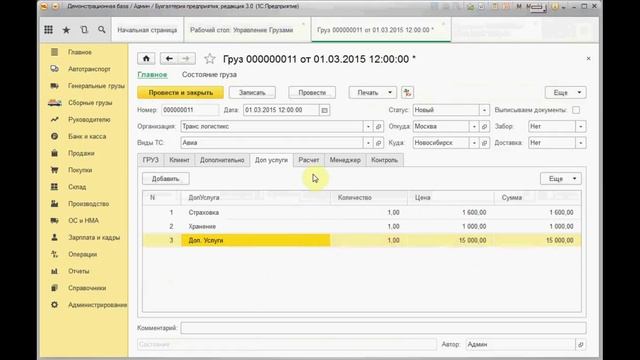Open Состояние груза link
This screenshot has height=360, width=640.
(209, 75)
